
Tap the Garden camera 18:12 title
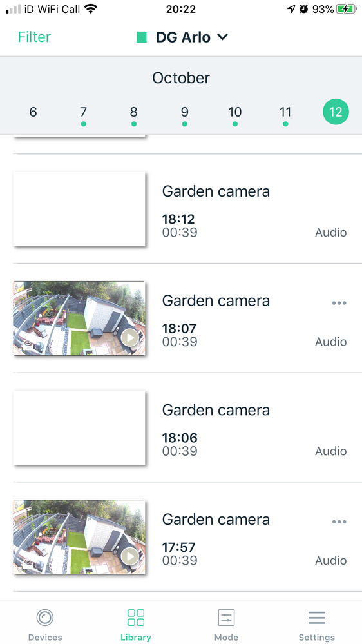click(216, 191)
